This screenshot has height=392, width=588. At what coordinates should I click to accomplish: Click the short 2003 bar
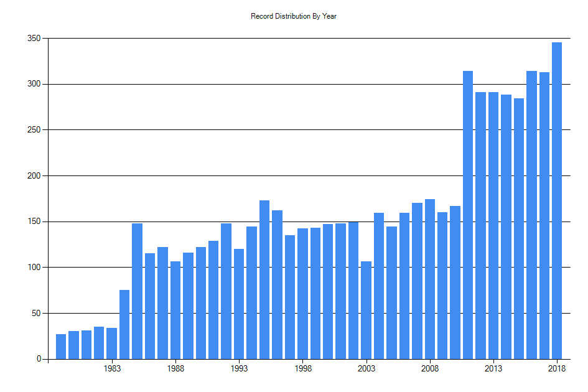(366, 310)
